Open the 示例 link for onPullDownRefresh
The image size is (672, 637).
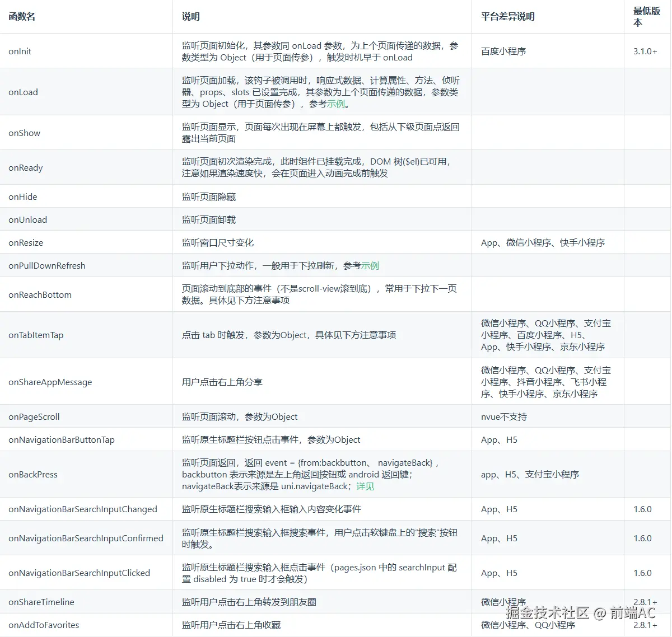coord(371,266)
